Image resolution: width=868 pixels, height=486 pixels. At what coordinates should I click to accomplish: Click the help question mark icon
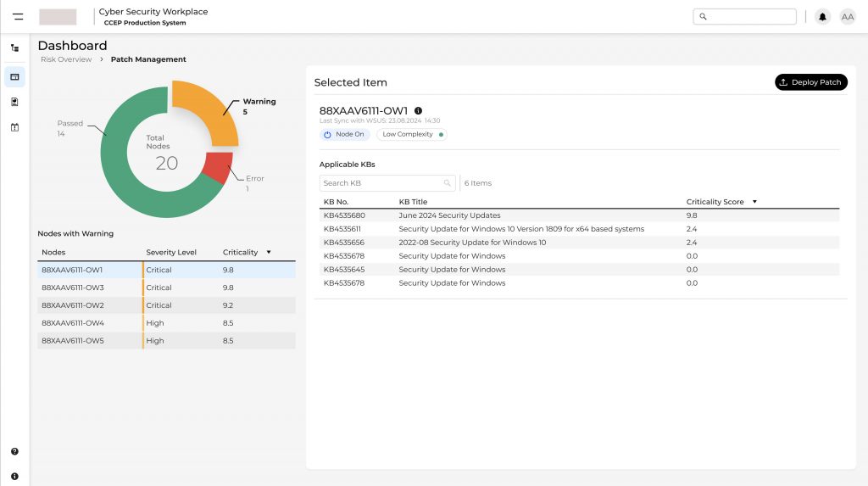coord(14,452)
